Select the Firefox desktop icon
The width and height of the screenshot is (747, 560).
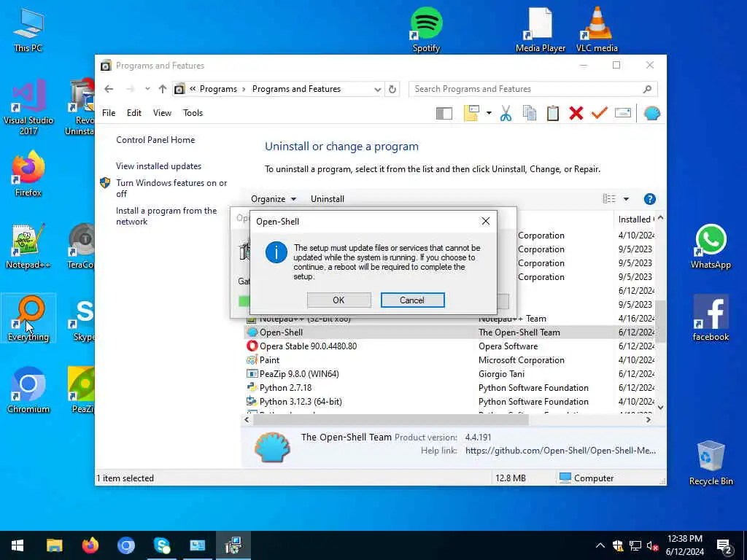click(x=28, y=174)
